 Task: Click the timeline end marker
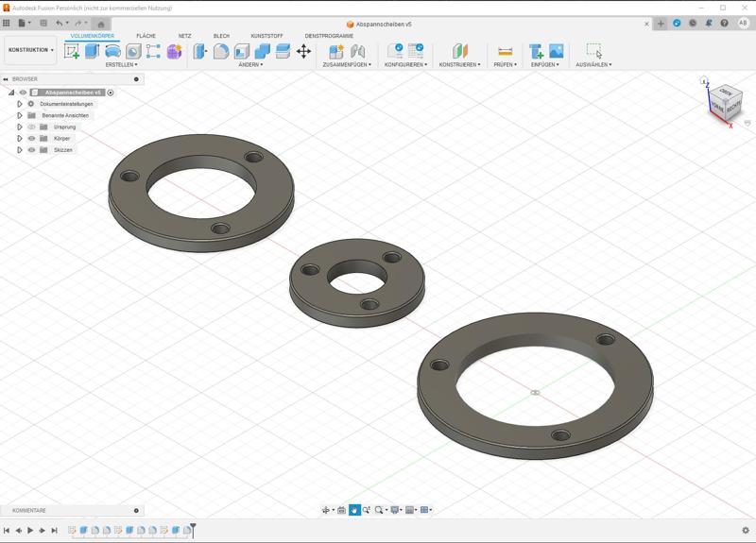tap(193, 530)
